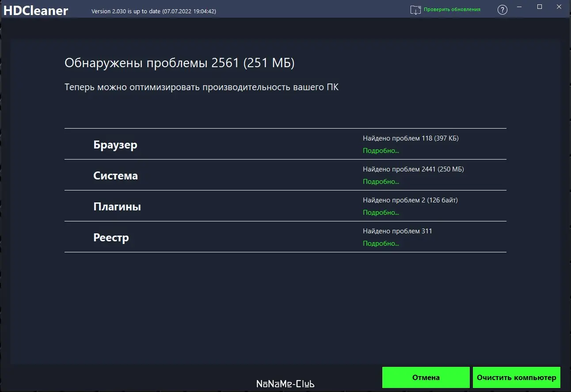Open 'Подробно...' details for Плагины
Viewport: 571px width, 392px height.
[381, 213]
